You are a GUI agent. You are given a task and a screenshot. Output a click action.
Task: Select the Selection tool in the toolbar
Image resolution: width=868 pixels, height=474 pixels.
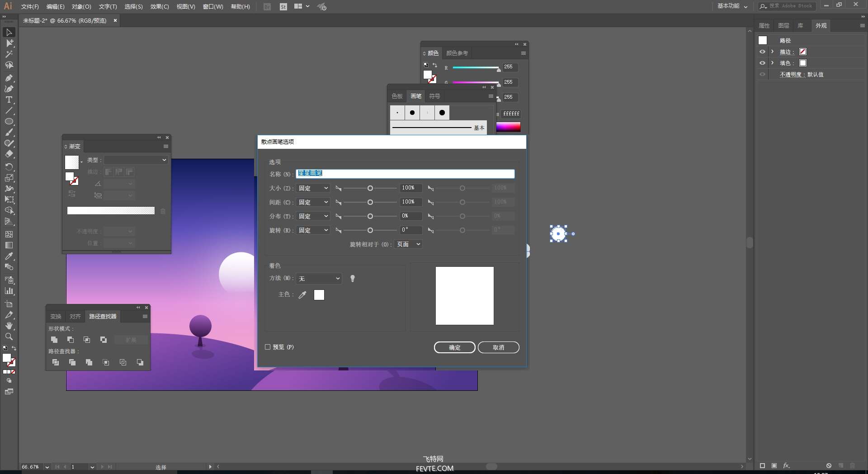(x=9, y=32)
